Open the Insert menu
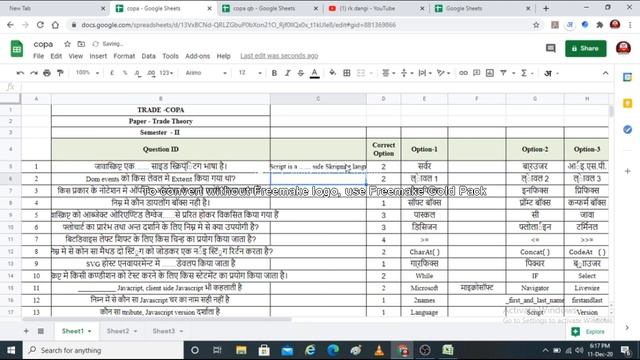This screenshot has width=640, height=360. (98, 56)
